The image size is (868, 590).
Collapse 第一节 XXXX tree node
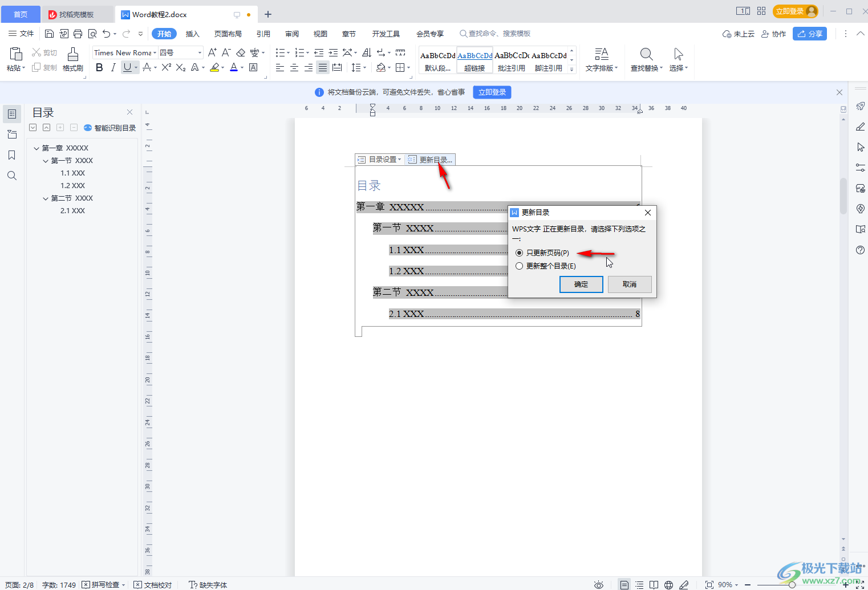tap(46, 161)
